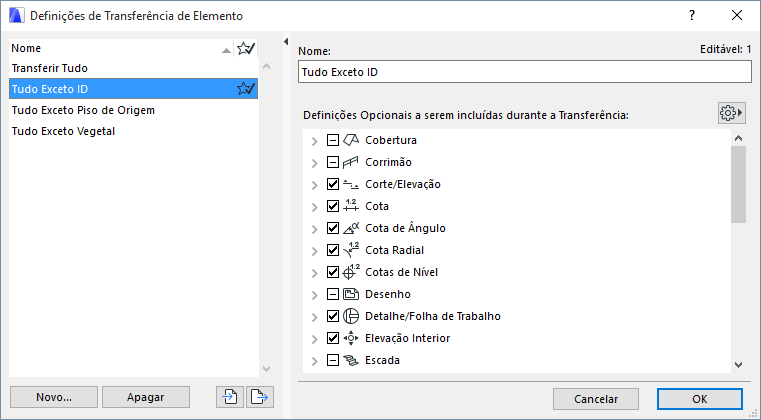This screenshot has height=420, width=761.
Task: Toggle favorite star on Tudo Exceto ID
Action: click(x=246, y=89)
